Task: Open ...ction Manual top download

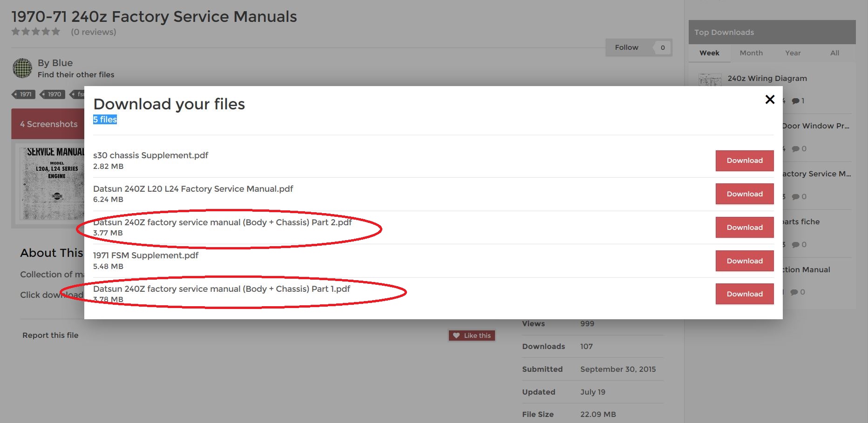Action: (807, 270)
